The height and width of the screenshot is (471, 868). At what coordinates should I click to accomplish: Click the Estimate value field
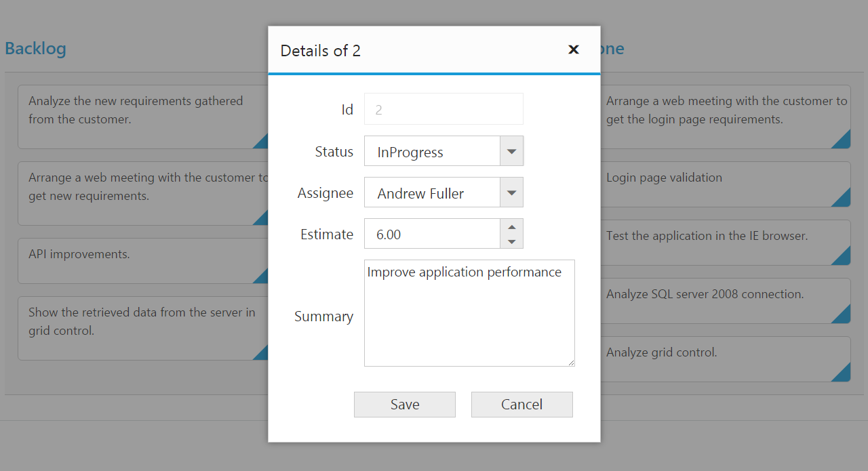(x=432, y=234)
